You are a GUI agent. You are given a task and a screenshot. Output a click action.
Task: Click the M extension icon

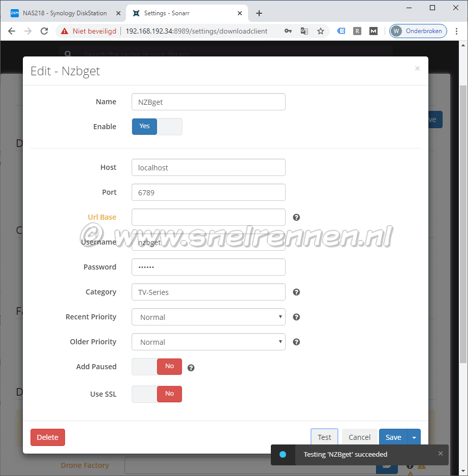point(373,31)
